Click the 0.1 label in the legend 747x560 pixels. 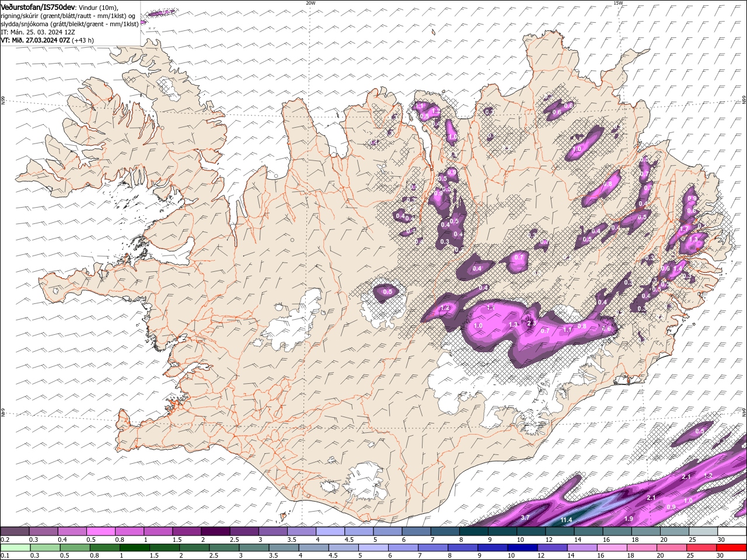point(5,556)
